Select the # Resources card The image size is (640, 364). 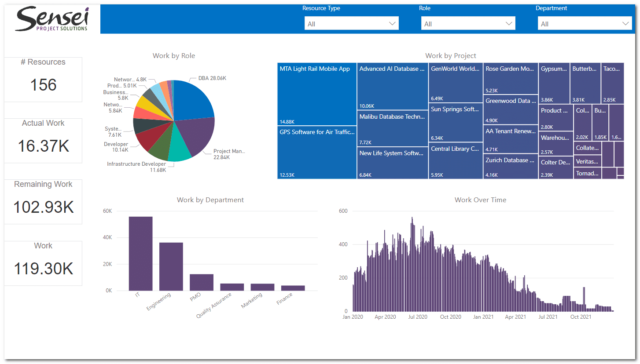click(43, 79)
